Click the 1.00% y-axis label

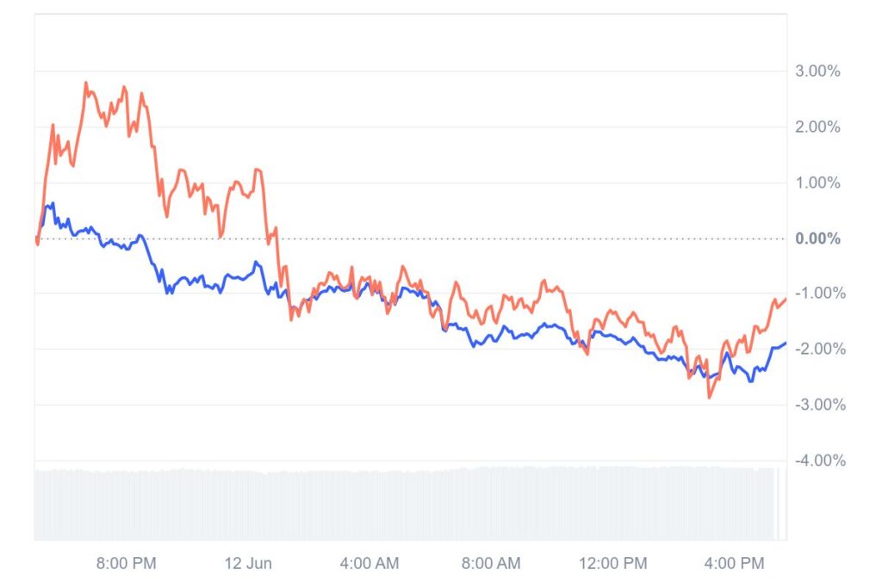click(x=817, y=183)
